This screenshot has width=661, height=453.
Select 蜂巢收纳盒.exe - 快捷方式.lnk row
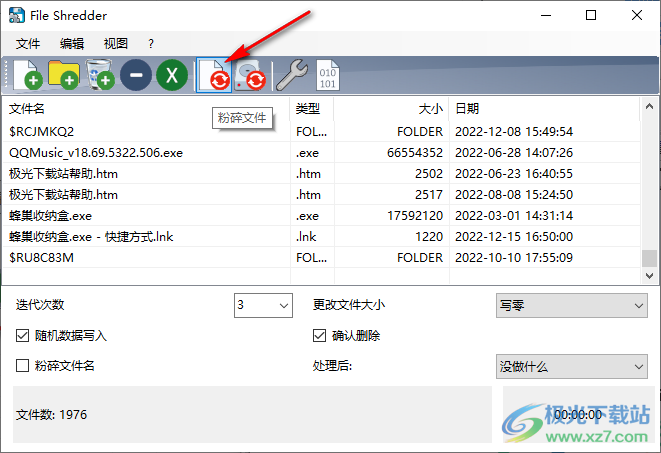pos(322,236)
